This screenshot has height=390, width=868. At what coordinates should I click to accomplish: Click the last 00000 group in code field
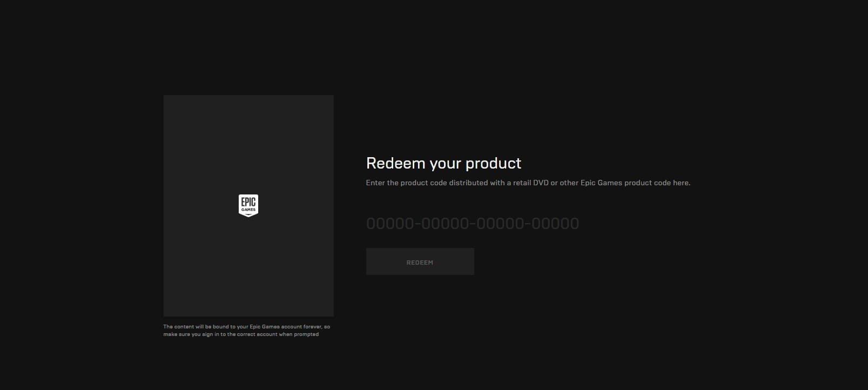coord(555,224)
